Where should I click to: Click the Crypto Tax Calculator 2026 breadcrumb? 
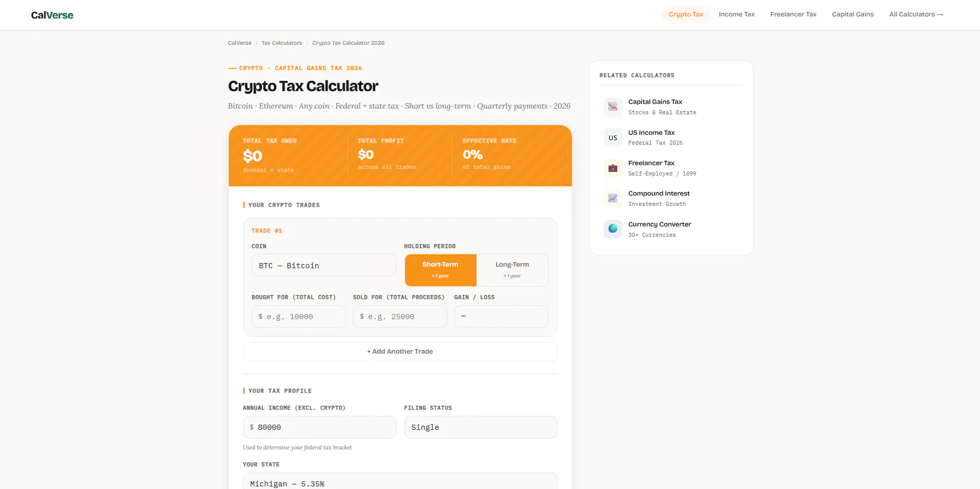[348, 43]
